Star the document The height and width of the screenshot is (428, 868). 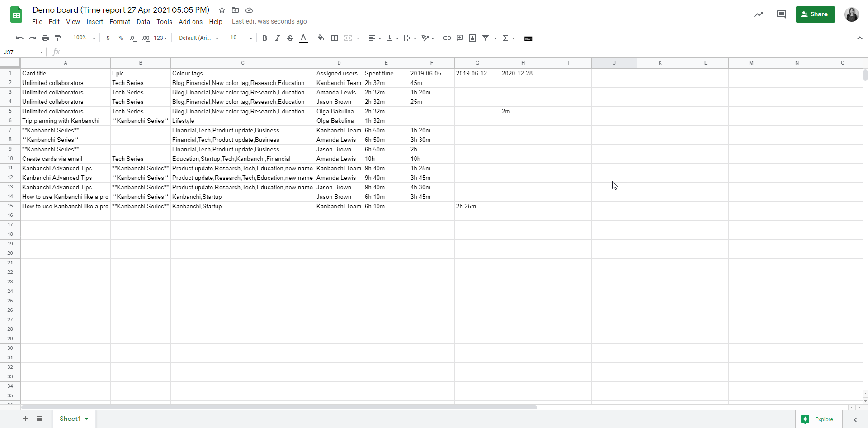pos(222,10)
